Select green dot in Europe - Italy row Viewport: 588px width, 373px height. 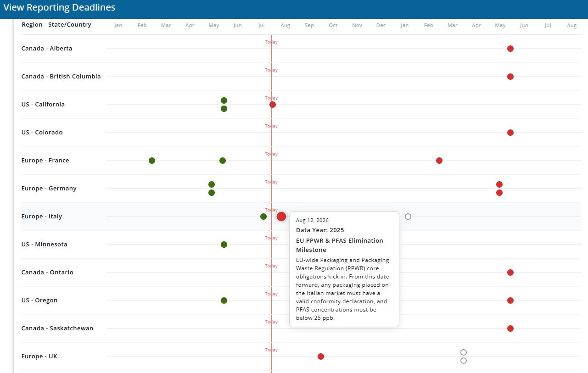click(x=263, y=217)
